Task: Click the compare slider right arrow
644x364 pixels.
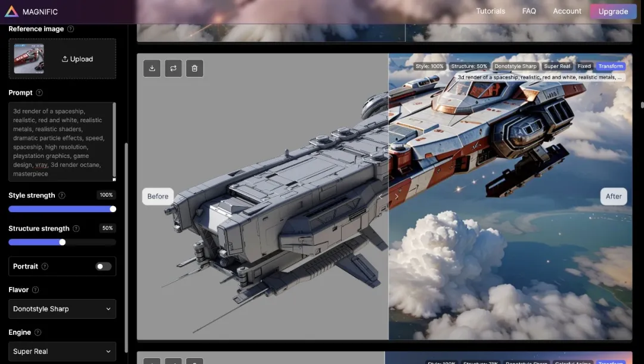Action: pyautogui.click(x=397, y=197)
